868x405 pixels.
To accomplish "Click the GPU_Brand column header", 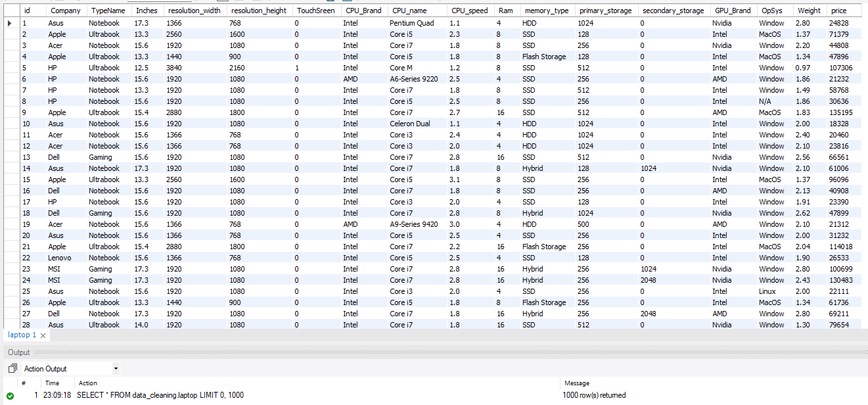I will [733, 11].
